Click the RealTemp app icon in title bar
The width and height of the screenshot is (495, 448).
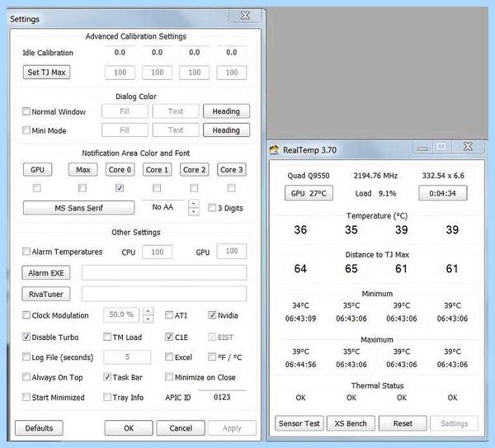click(x=275, y=149)
